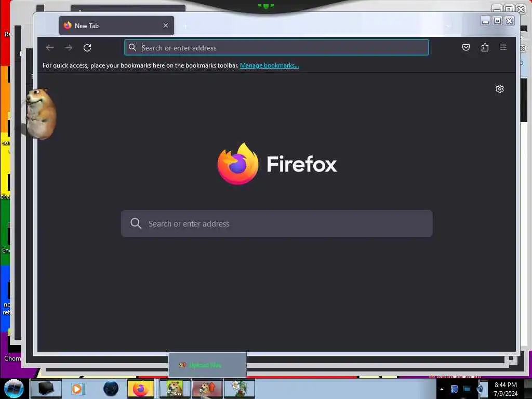Focus the center page search box
532x399 pixels.
277,223
